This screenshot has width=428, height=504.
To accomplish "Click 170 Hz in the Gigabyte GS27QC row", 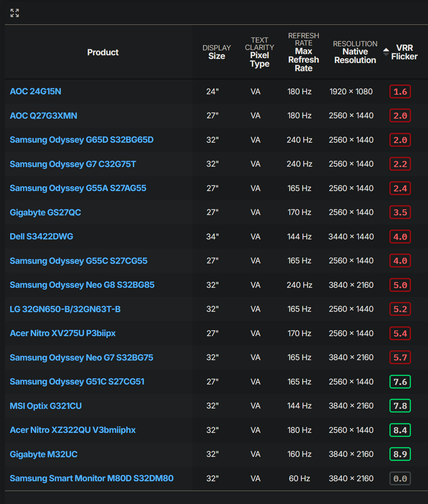I will coord(299,213).
